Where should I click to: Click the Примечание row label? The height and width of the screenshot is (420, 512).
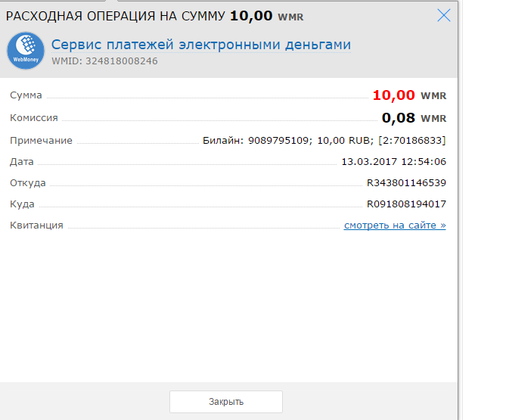[41, 141]
